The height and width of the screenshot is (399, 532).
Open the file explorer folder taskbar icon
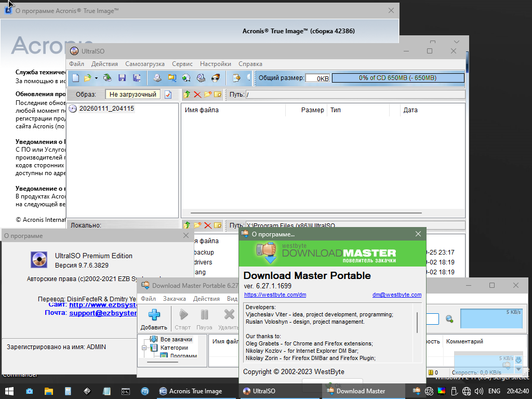coord(48,391)
